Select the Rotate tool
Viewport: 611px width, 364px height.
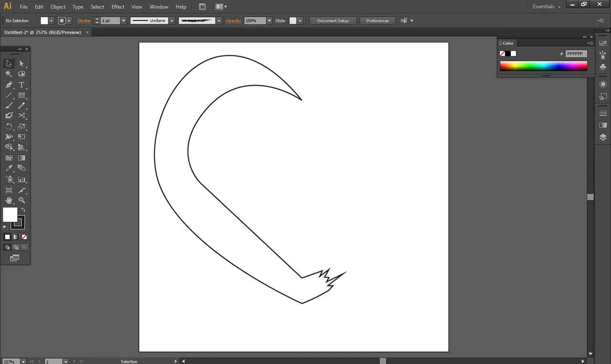tap(9, 126)
